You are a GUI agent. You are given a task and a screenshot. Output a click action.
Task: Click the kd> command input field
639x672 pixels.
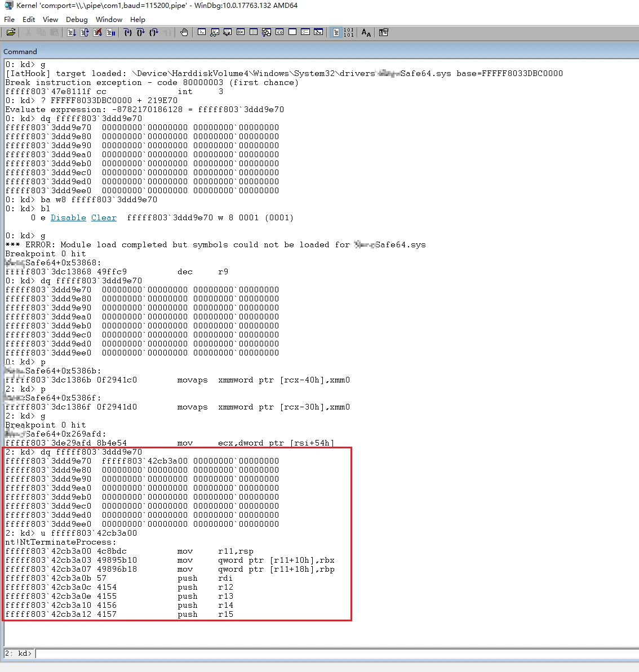click(336, 653)
